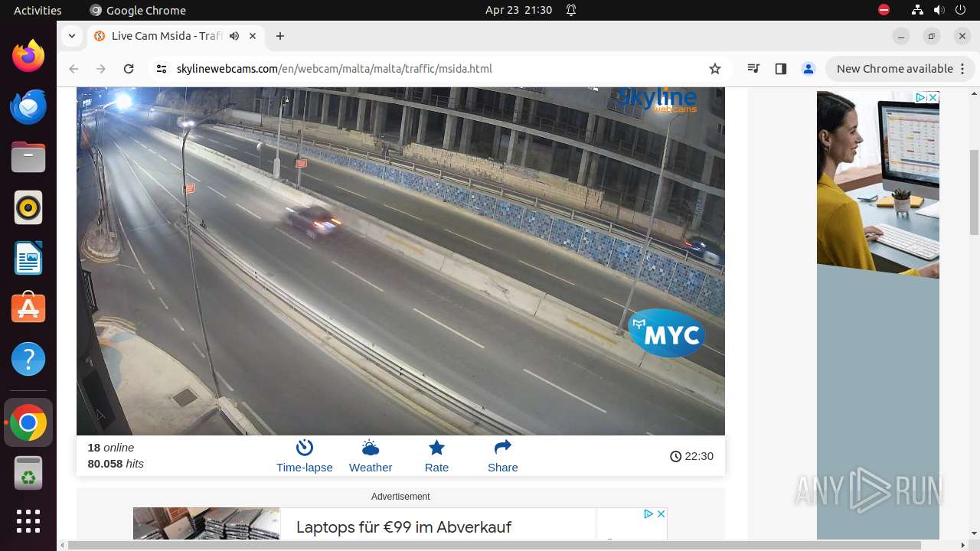Open the Weather section
The image size is (980, 551).
371,456
